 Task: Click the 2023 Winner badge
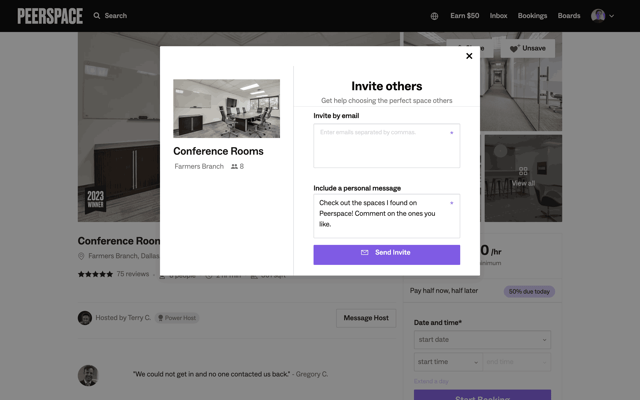coord(95,199)
